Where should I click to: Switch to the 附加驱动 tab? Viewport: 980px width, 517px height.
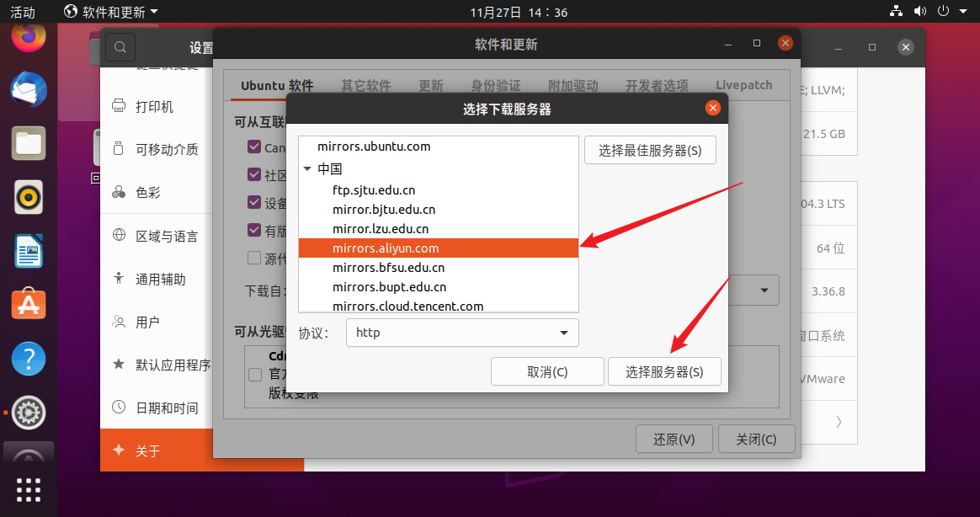point(573,86)
